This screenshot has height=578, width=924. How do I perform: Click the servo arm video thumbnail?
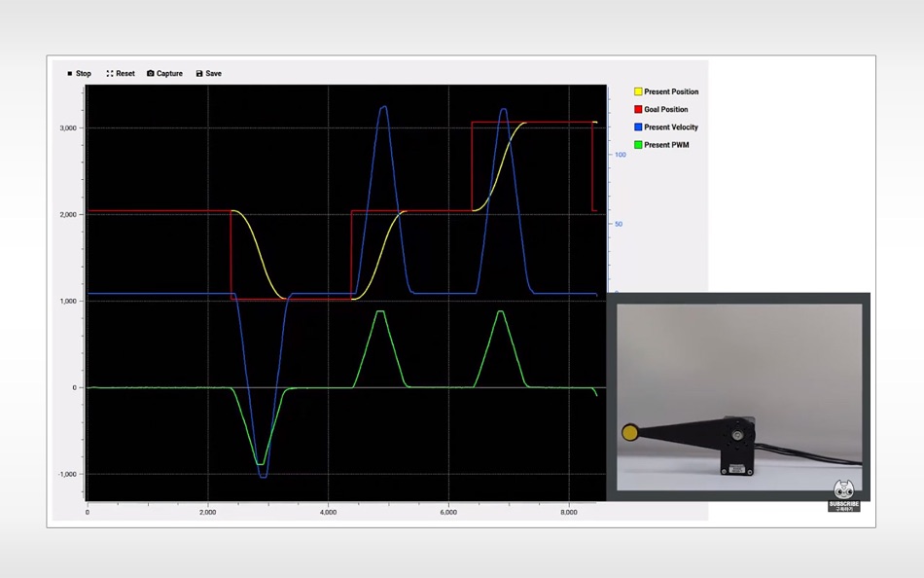(739, 397)
